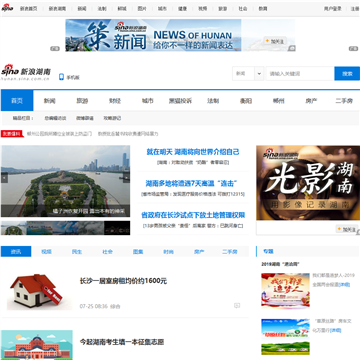The height and width of the screenshot is (360, 360).
Task: Open article 长沙一居室房租均价约1600元
Action: pyautogui.click(x=123, y=281)
